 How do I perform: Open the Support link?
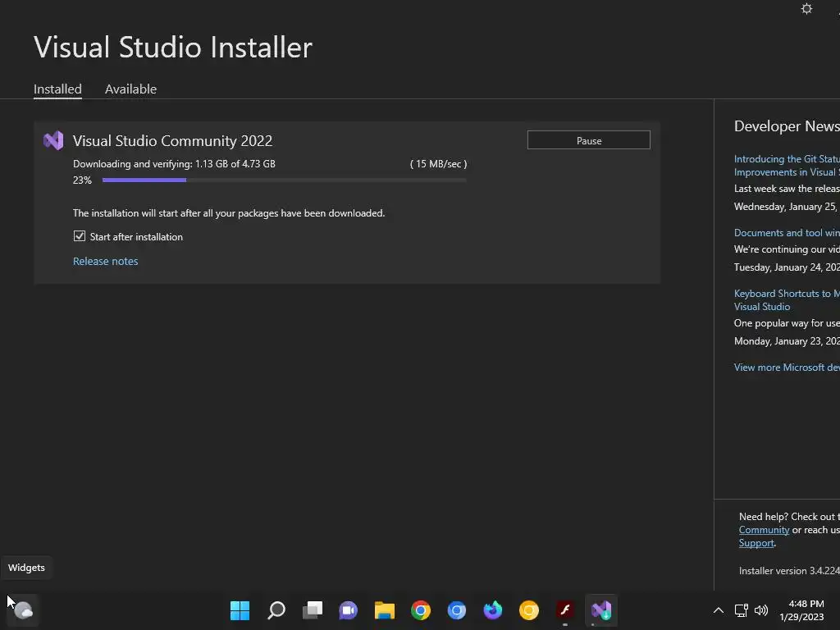point(756,543)
